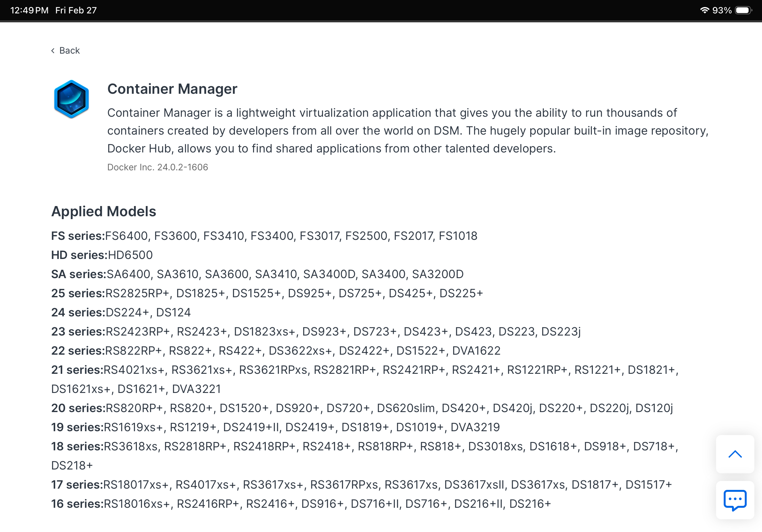Select the HD series label

click(79, 255)
